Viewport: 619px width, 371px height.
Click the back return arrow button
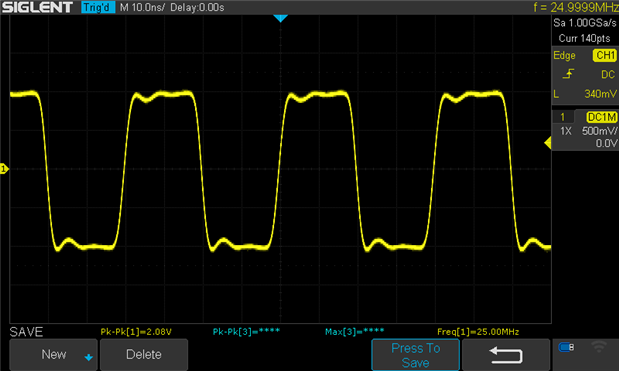coord(506,355)
